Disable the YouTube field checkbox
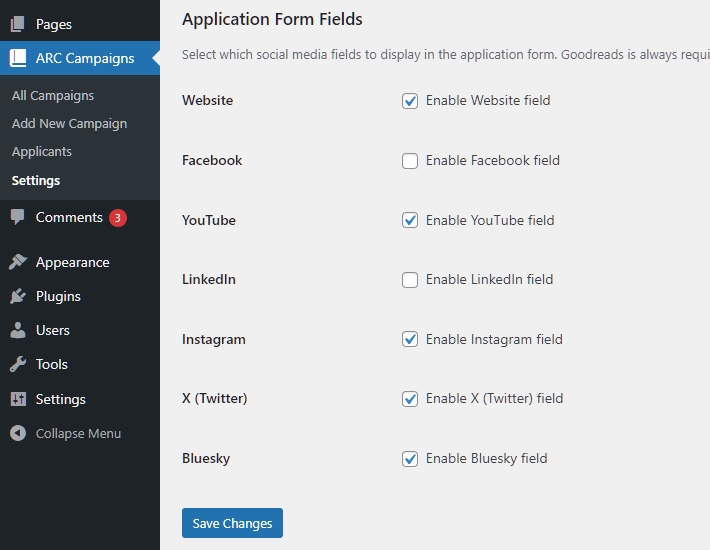Screen dimensions: 710x550 [410, 220]
